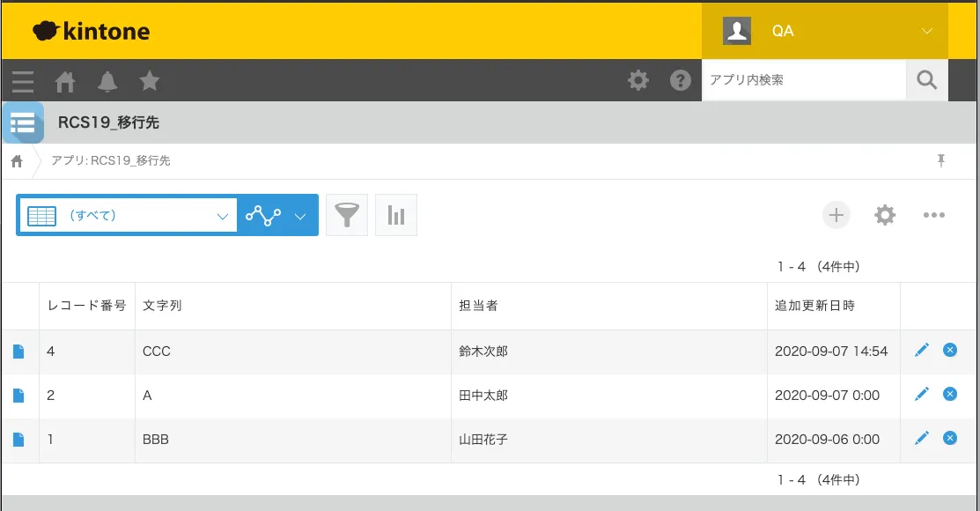This screenshot has width=980, height=511.
Task: Open the filter funnel icon
Action: [x=347, y=215]
